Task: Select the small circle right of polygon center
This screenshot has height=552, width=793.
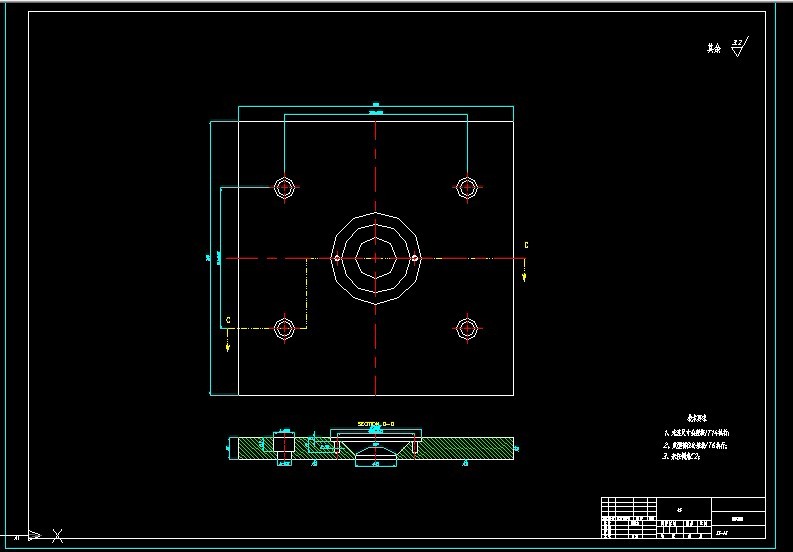Action: tap(414, 259)
